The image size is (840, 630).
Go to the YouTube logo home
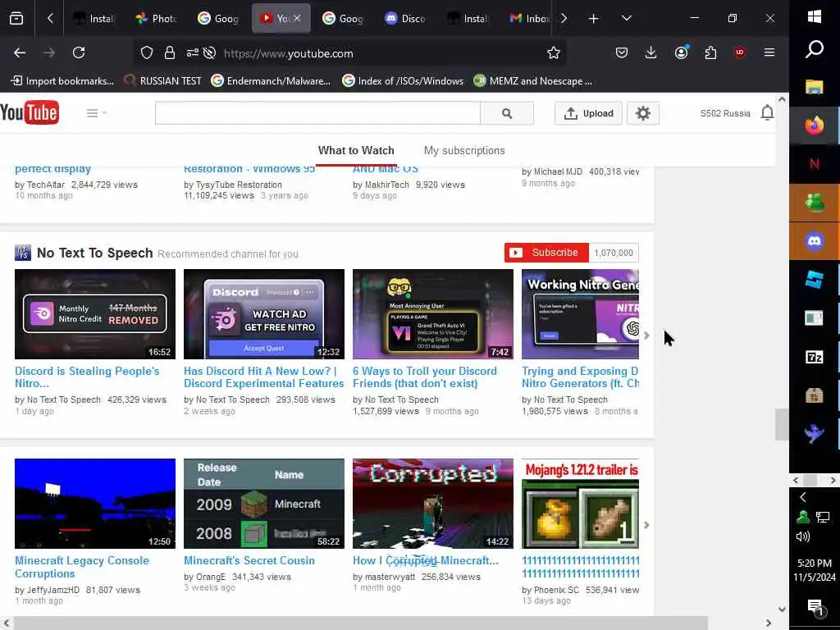[x=30, y=112]
